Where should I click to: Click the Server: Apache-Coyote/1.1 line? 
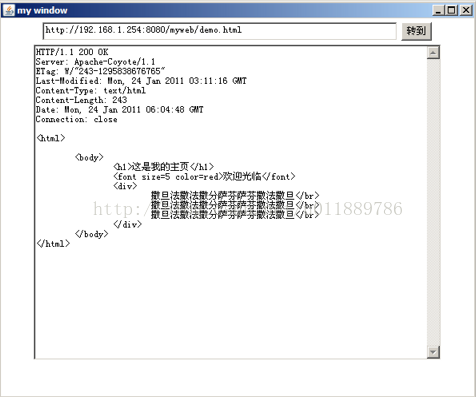(95, 62)
